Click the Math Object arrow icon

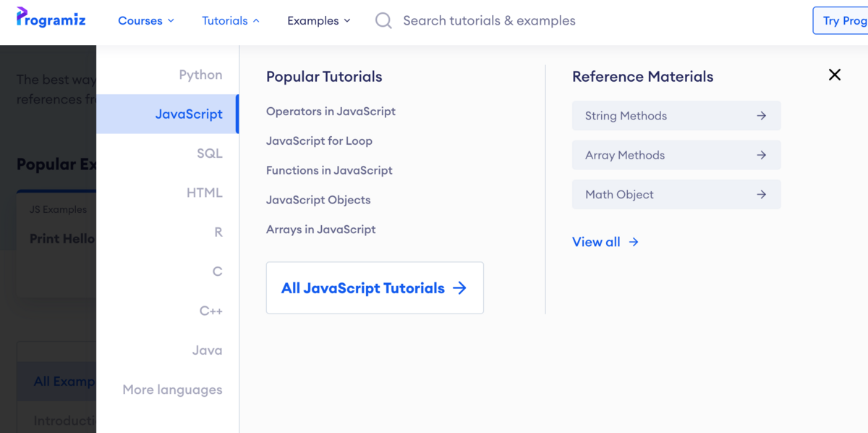point(761,195)
